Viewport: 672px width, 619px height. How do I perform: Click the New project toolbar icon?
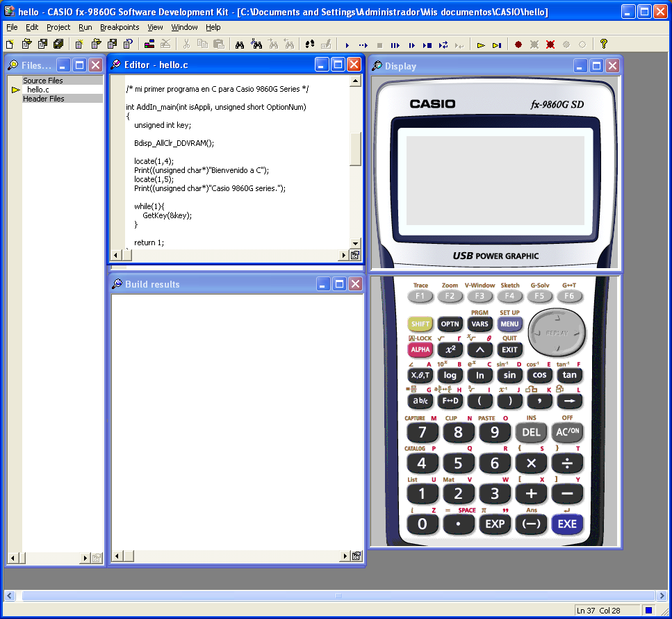[x=79, y=44]
